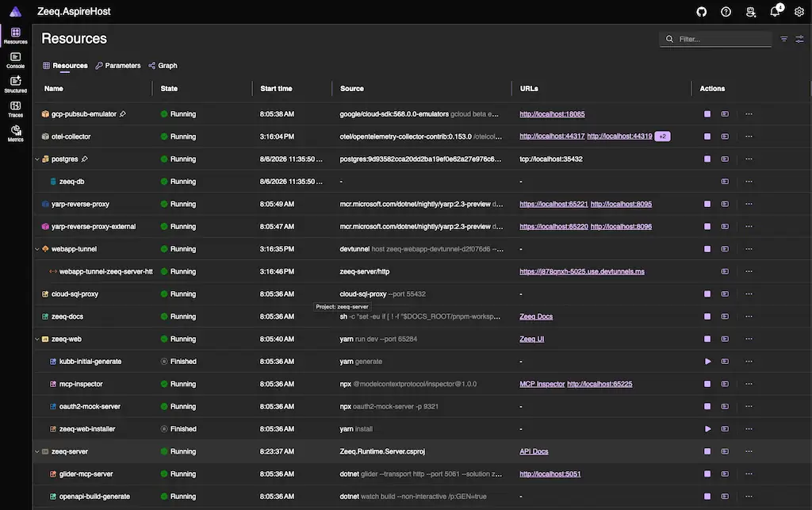Sort by the Name column header

54,89
